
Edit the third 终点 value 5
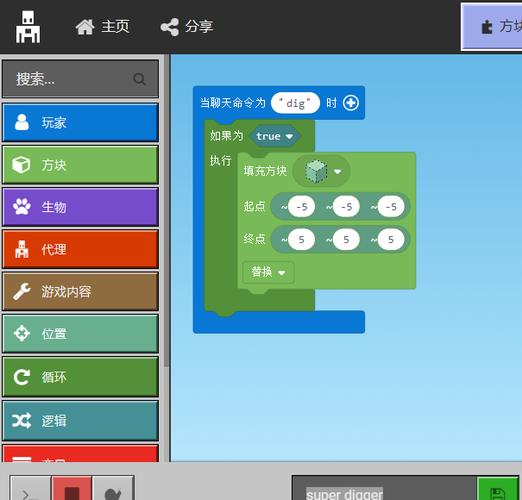point(391,239)
